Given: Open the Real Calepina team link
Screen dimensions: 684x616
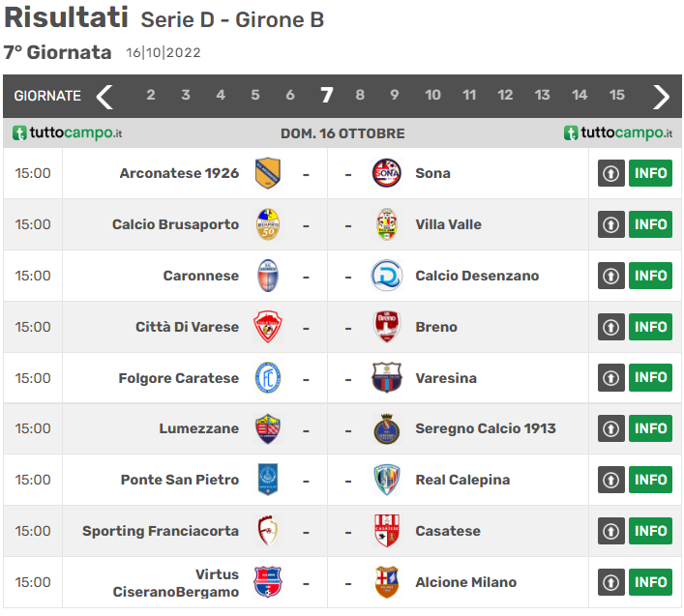Looking at the screenshot, I should coord(462,480).
